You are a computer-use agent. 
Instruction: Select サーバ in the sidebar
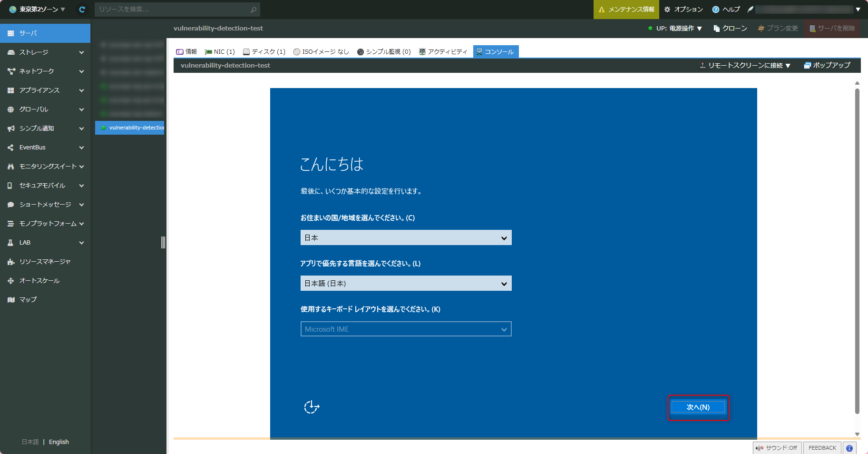tap(29, 33)
